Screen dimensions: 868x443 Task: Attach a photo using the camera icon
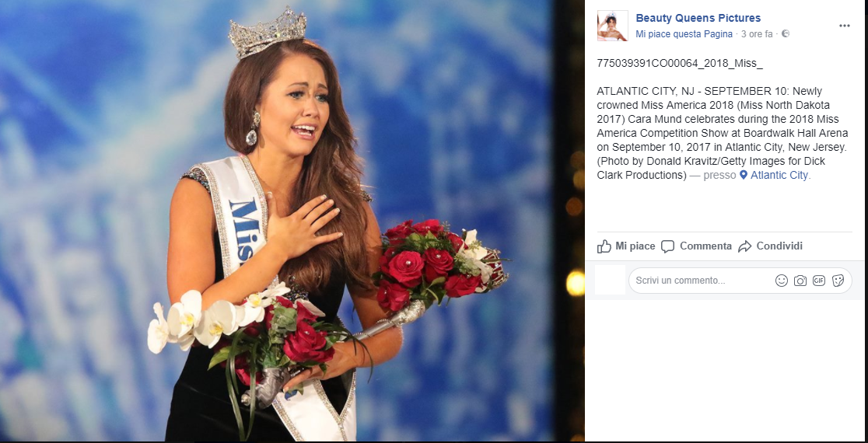800,281
